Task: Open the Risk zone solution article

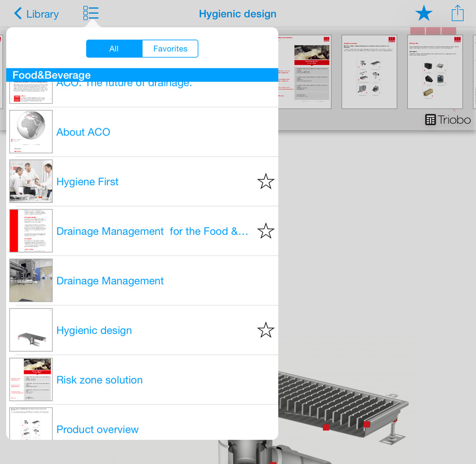Action: (99, 380)
